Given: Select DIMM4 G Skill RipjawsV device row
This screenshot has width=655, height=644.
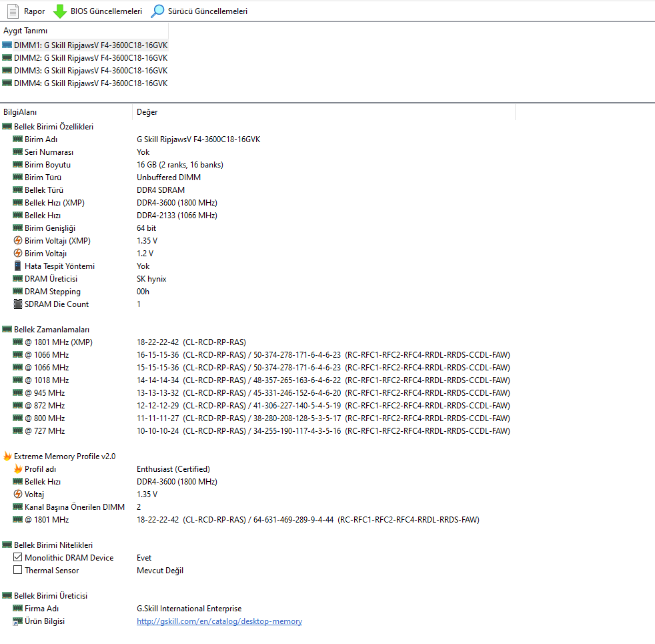Looking at the screenshot, I should click(85, 83).
